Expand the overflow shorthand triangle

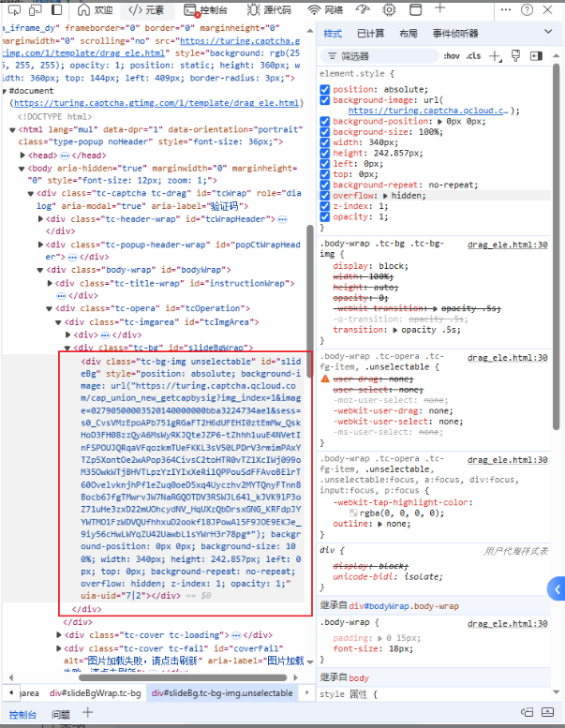(385, 196)
